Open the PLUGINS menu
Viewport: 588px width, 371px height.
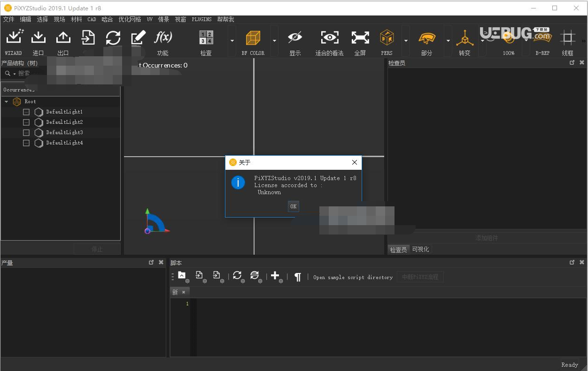click(201, 20)
